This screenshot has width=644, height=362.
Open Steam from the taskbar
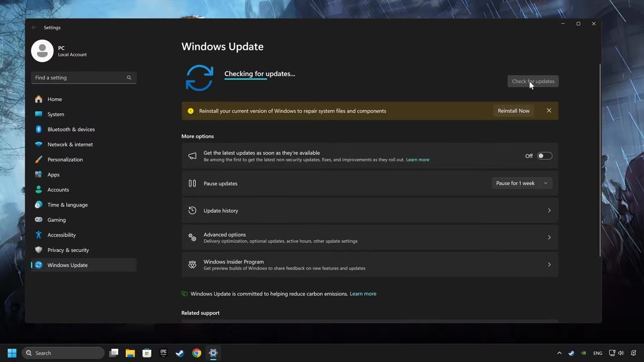(180, 353)
